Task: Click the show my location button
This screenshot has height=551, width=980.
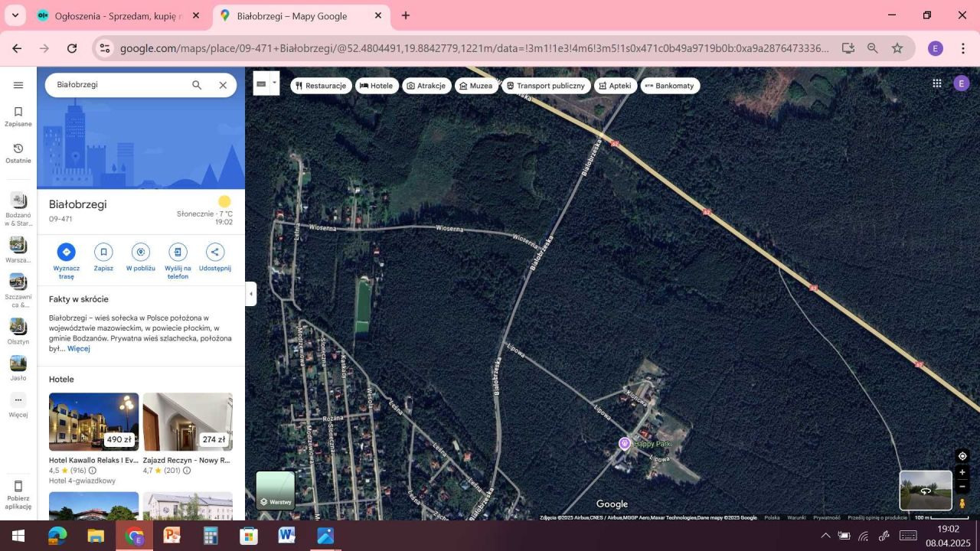Action: click(962, 456)
